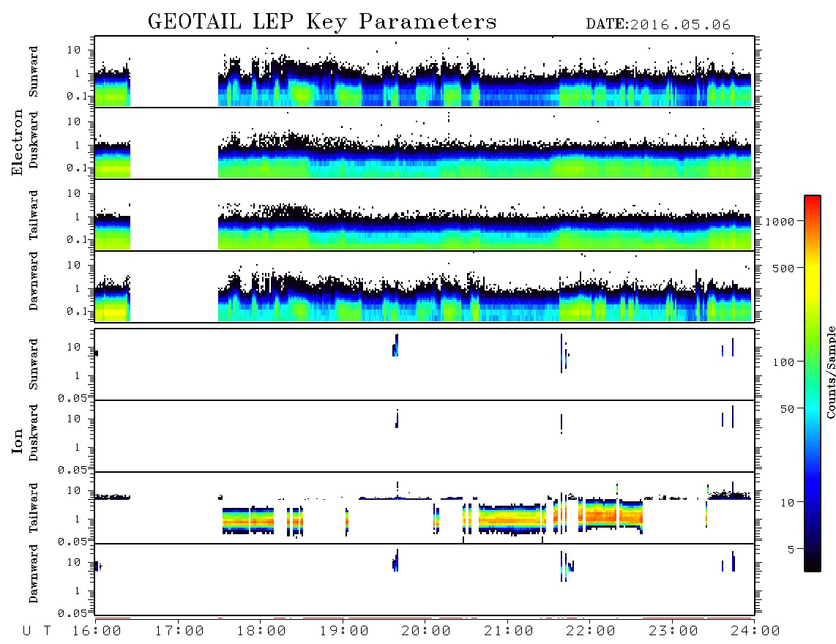This screenshot has height=644, width=836.
Task: Click the Ion Tailward spectrogram panel
Action: (x=425, y=508)
